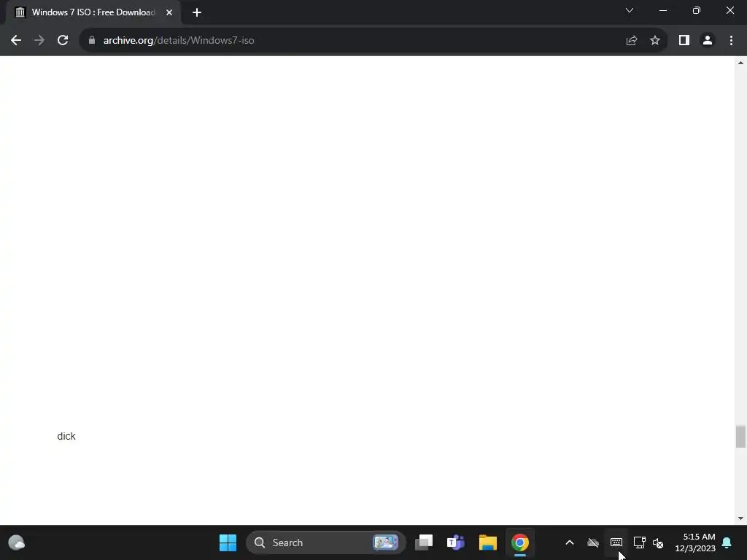Share this page icon in address bar
Screen dimensions: 747x560
pyautogui.click(x=632, y=41)
